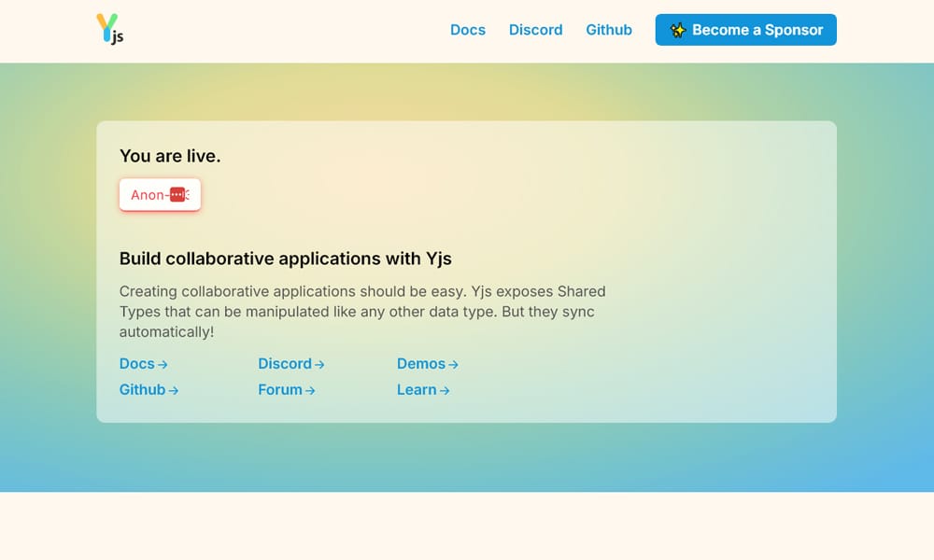This screenshot has height=560, width=934.
Task: Click 'Build collaborative applications with Yjs' heading
Action: coord(285,259)
